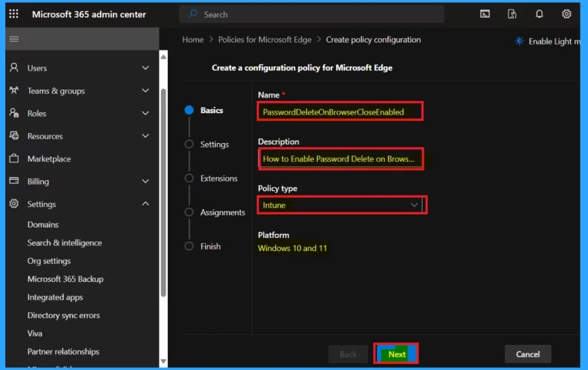Screen dimensions: 588x370
Task: Click the sidebar scrollbar up arrow
Action: (x=164, y=57)
